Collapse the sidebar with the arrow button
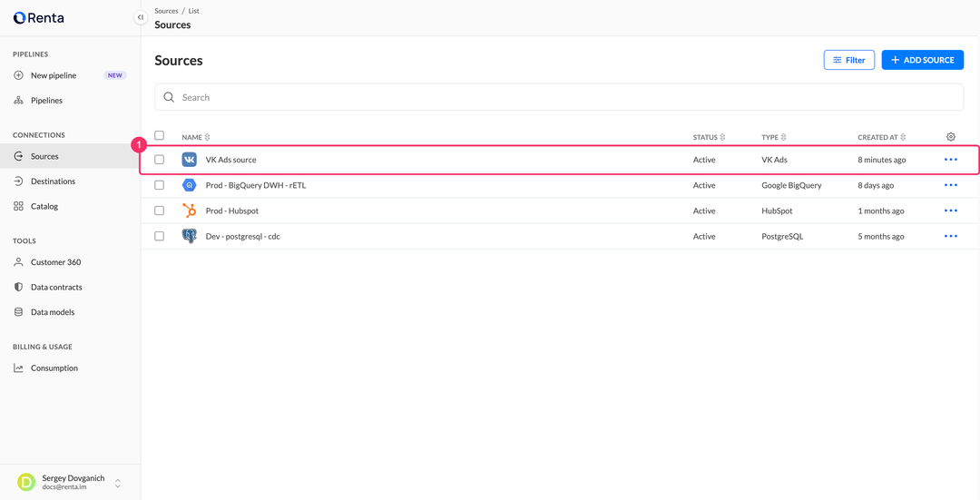This screenshot has height=500, width=980. click(x=141, y=17)
